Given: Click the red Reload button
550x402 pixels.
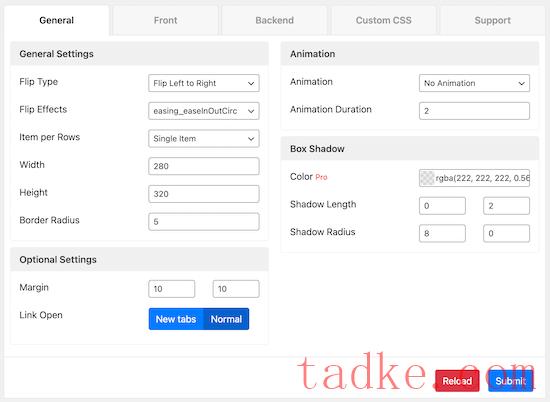Looking at the screenshot, I should (457, 381).
